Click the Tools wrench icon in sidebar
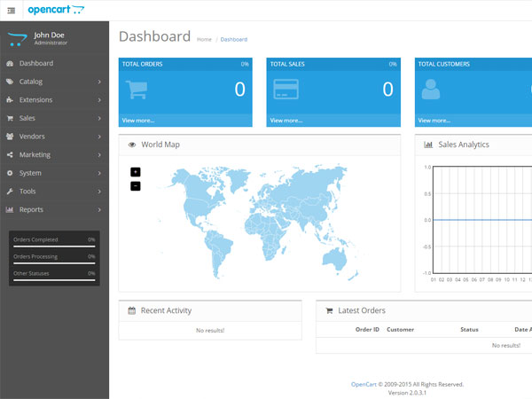The width and height of the screenshot is (532, 399). (x=10, y=192)
